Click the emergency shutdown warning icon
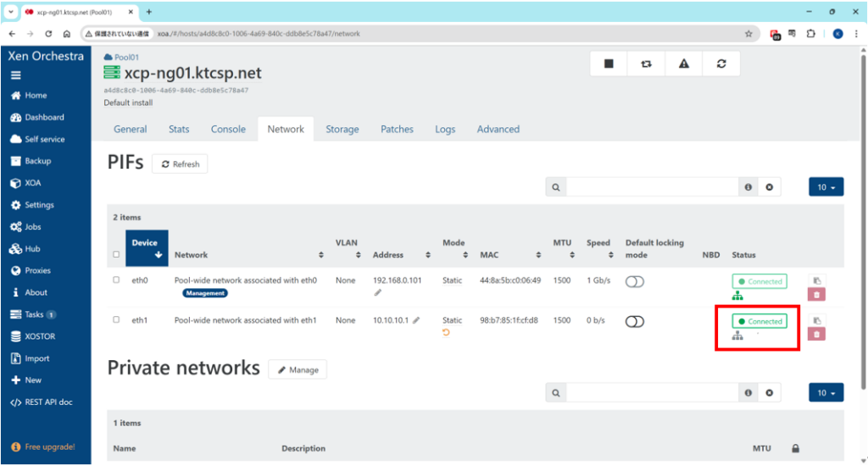Viewport: 868px width, 466px height. coord(683,64)
